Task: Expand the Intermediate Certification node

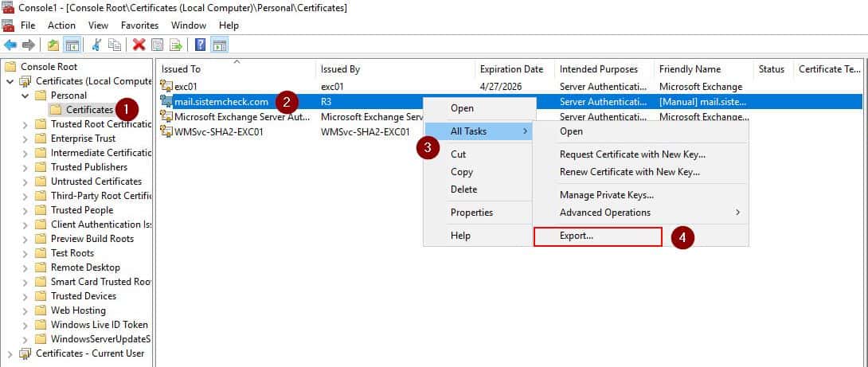Action: pos(25,153)
